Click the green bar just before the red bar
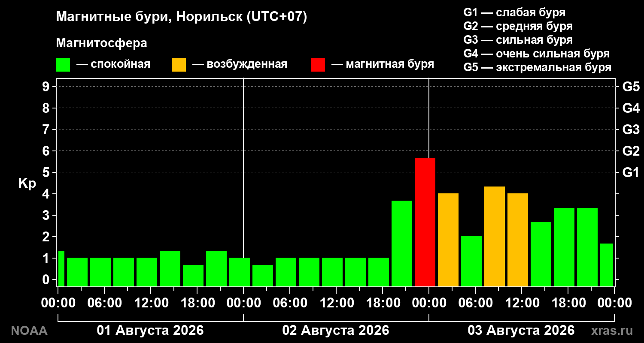 [x=402, y=243]
